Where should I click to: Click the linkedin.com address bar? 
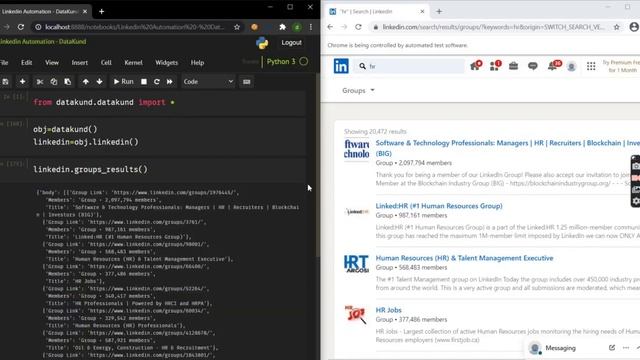coord(493,27)
